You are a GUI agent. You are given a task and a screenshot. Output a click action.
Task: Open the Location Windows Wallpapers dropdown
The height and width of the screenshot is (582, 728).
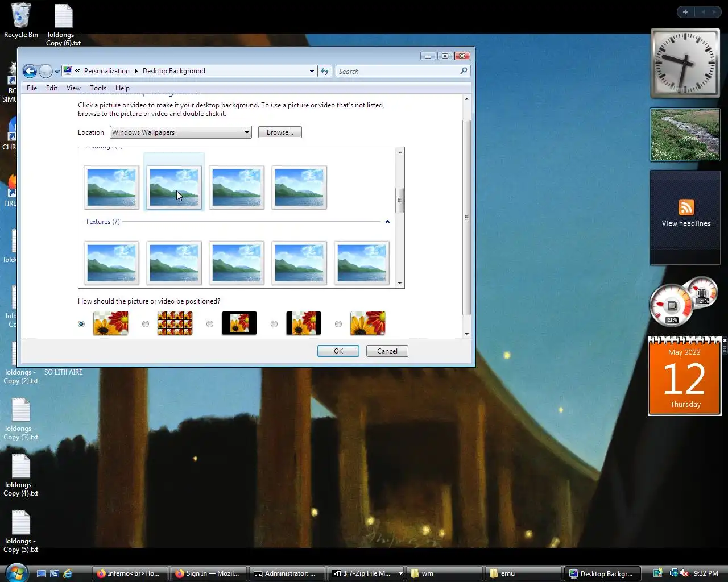pyautogui.click(x=181, y=132)
